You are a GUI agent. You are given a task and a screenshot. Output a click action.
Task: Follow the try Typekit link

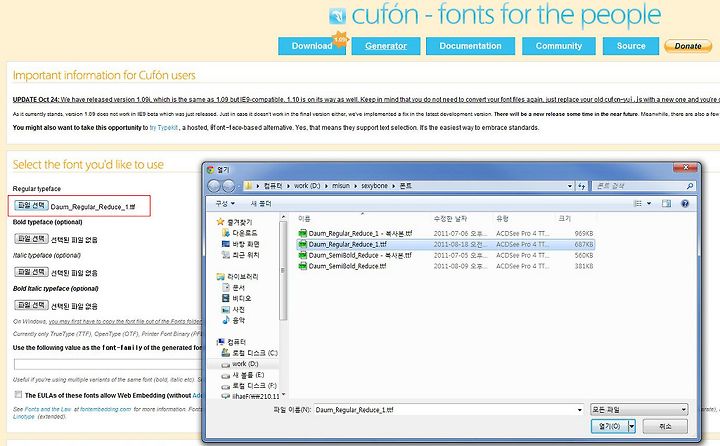(x=164, y=128)
